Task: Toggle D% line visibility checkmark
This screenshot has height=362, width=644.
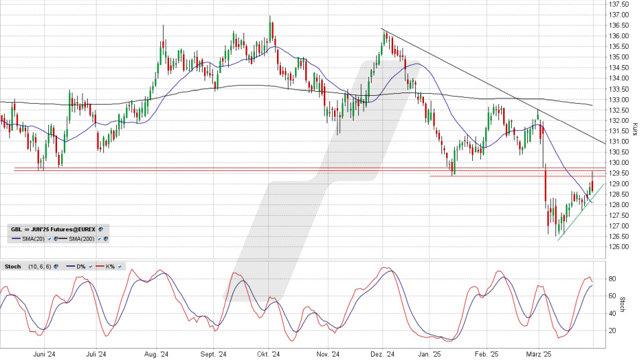Action: click(x=91, y=267)
